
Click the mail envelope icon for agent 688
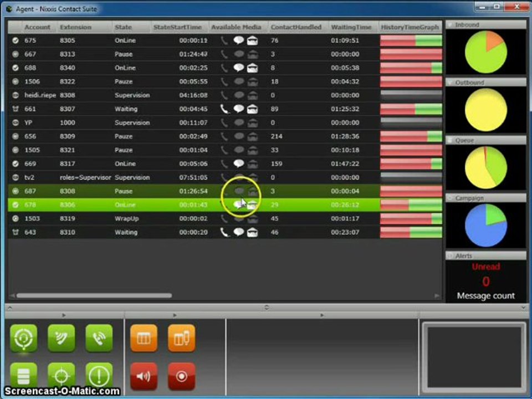point(252,68)
